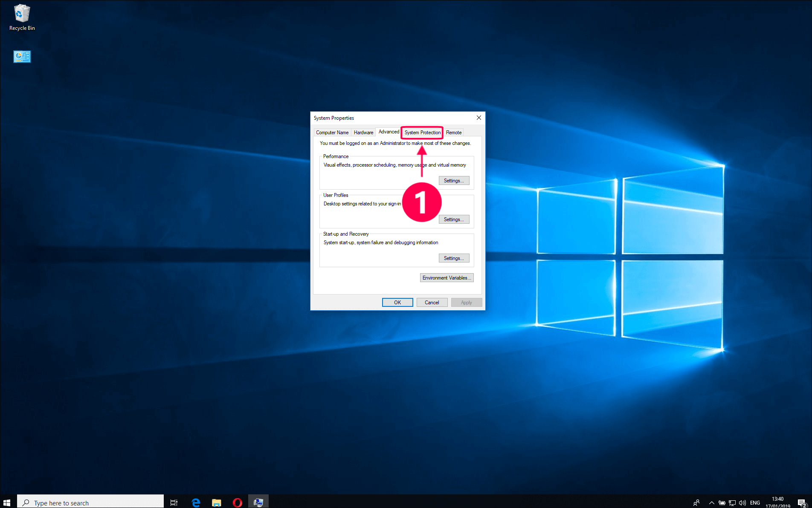
Task: Click the taskbar search box
Action: pyautogui.click(x=90, y=502)
